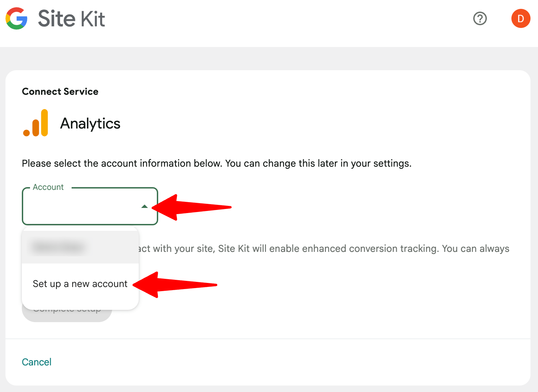Click the red arrow beside Set up a new account
The width and height of the screenshot is (538, 392).
pyautogui.click(x=175, y=285)
